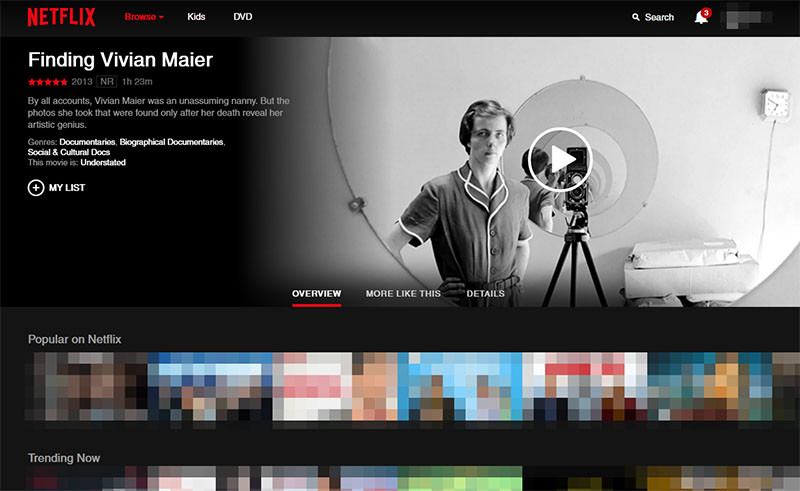
Task: Click the NR maturity rating badge
Action: [107, 82]
